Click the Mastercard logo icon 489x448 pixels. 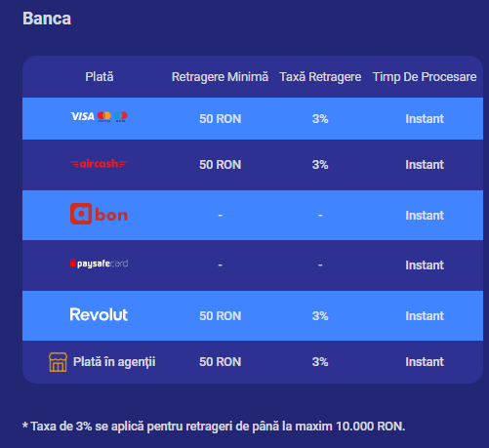pyautogui.click(x=104, y=116)
